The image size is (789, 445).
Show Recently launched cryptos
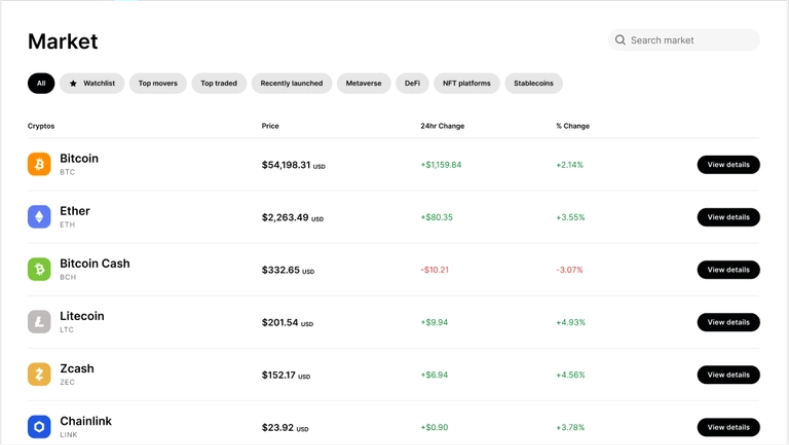pyautogui.click(x=291, y=83)
